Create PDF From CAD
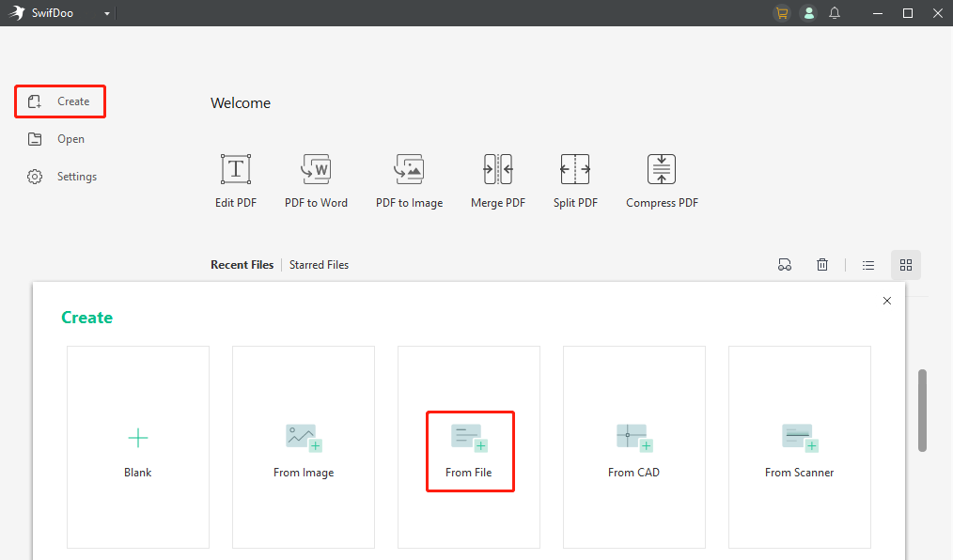The height and width of the screenshot is (560, 953). 633,447
